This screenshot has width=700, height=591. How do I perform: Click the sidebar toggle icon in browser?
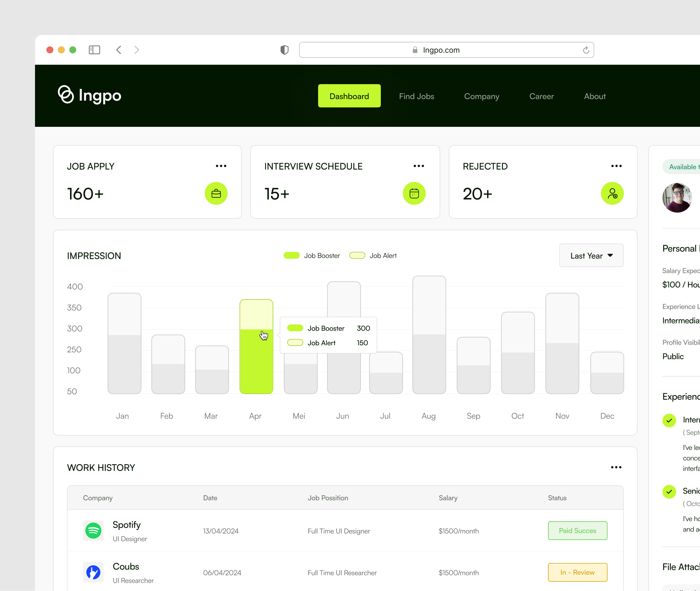[x=94, y=50]
